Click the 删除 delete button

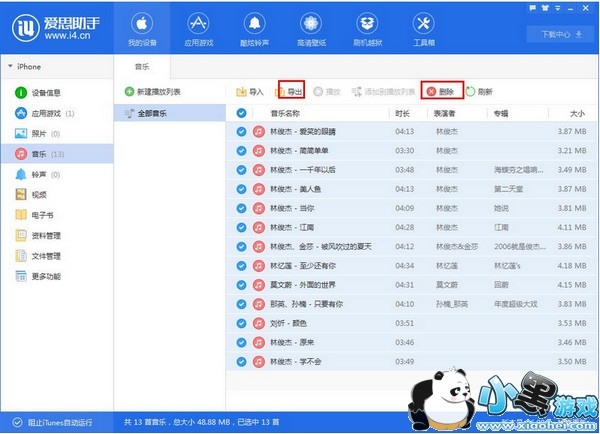pos(442,92)
